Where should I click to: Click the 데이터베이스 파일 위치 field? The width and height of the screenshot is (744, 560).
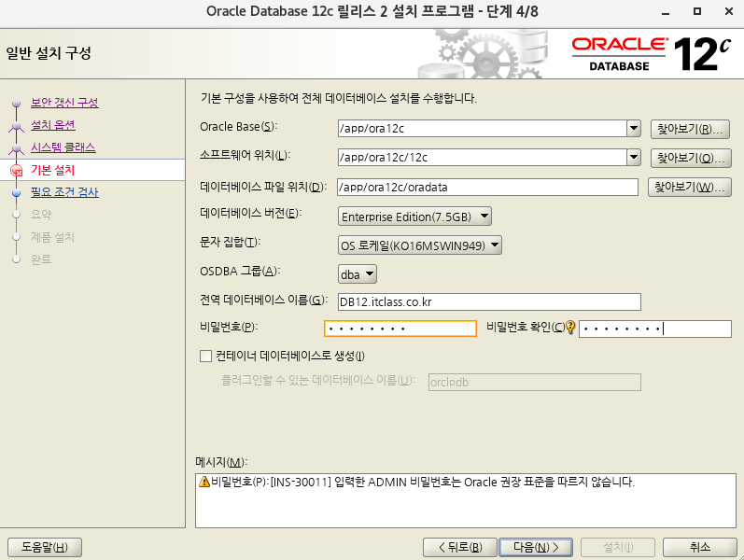488,187
